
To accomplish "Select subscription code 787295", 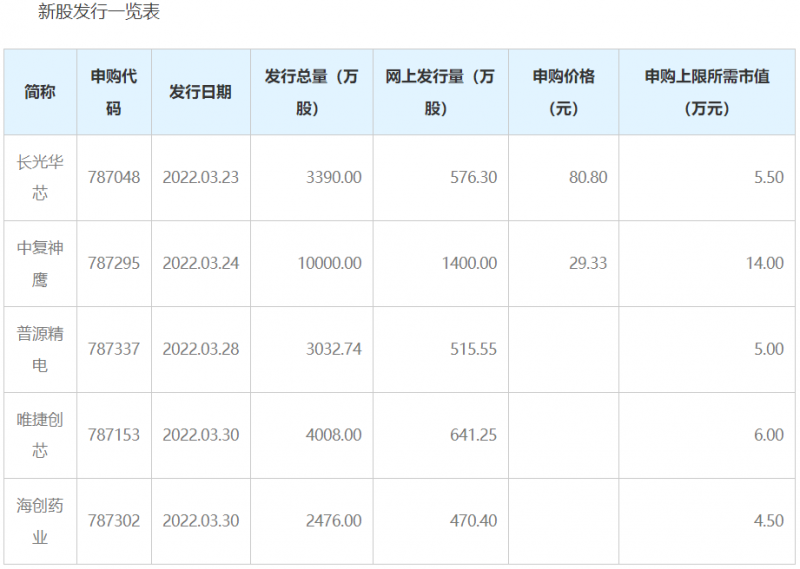I will pyautogui.click(x=114, y=263).
